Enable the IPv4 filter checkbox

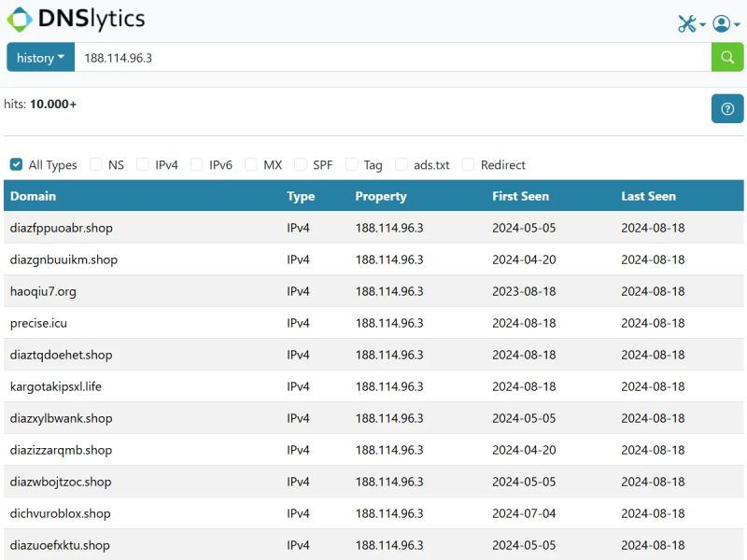(x=143, y=164)
